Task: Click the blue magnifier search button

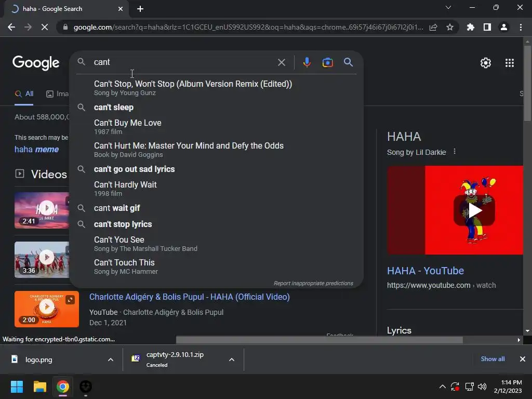Action: (x=348, y=62)
